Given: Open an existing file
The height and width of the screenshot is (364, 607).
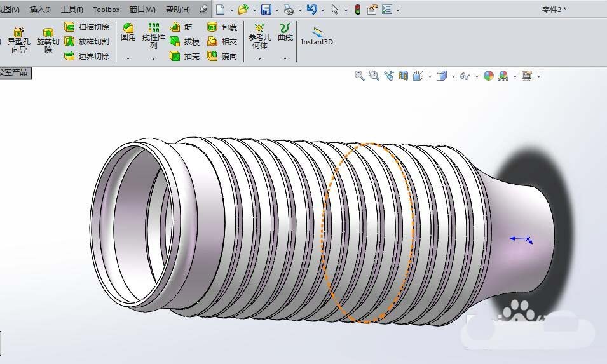Looking at the screenshot, I should (x=243, y=10).
